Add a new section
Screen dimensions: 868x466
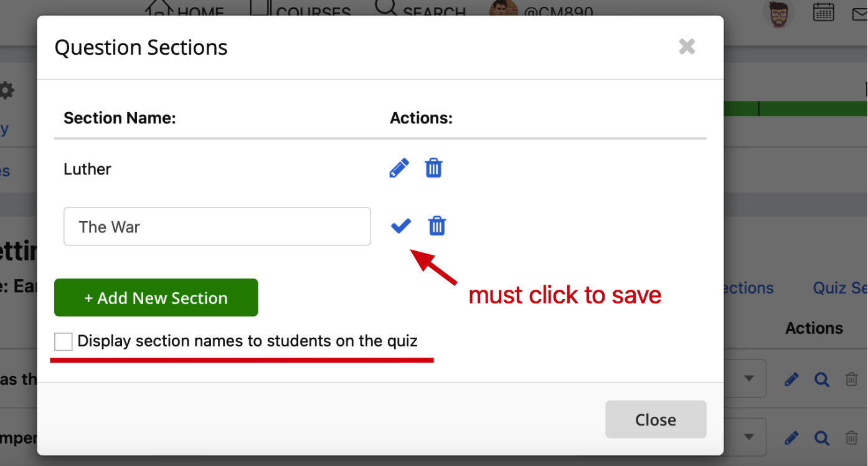click(156, 298)
